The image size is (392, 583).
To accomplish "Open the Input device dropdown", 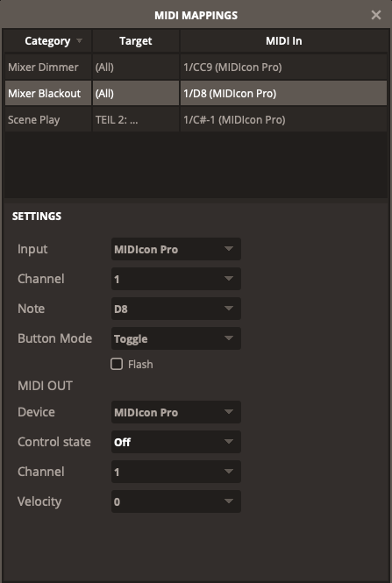I will (176, 249).
